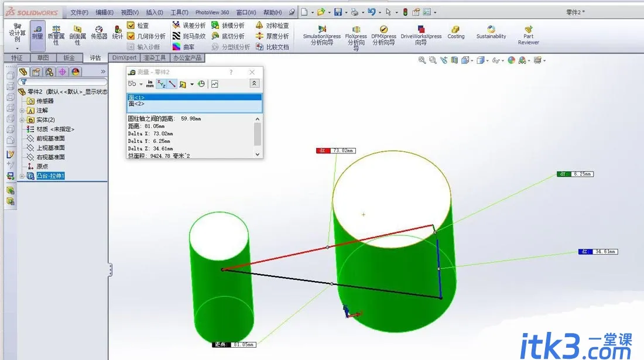Click the graph icon in Measure dialog
644x360 pixels.
215,84
